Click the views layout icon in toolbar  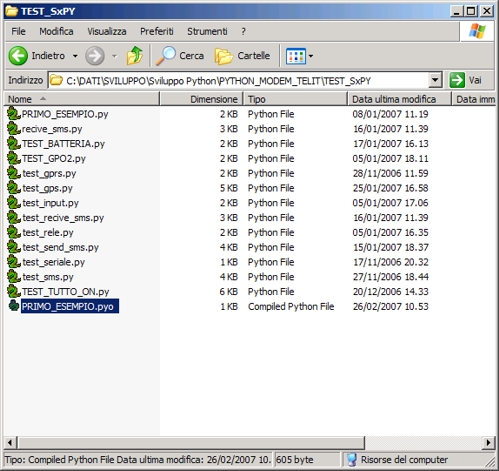coord(296,56)
